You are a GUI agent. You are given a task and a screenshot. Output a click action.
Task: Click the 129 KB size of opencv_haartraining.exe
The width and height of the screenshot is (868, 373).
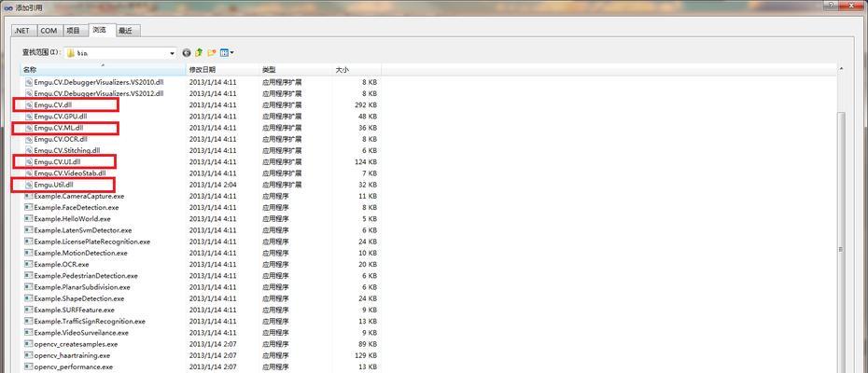(x=366, y=355)
